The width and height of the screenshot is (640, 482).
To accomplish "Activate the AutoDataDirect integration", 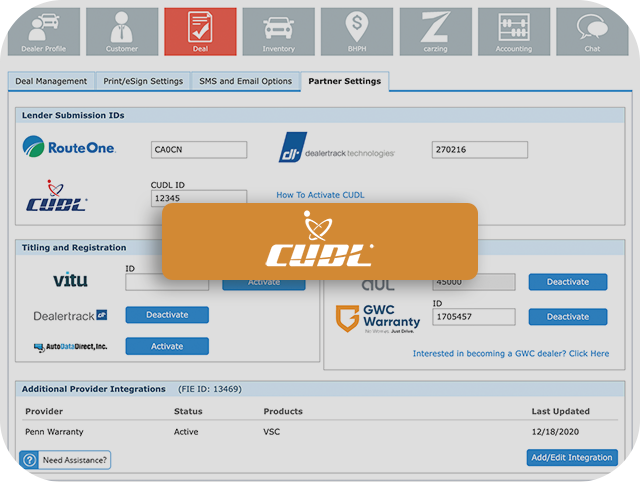I will [167, 346].
